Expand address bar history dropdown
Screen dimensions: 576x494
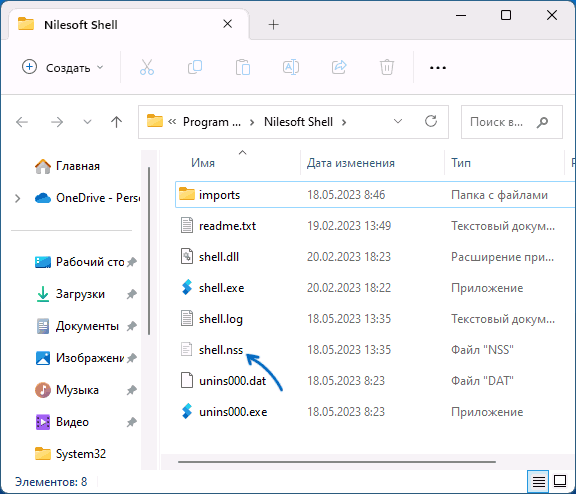(x=398, y=121)
